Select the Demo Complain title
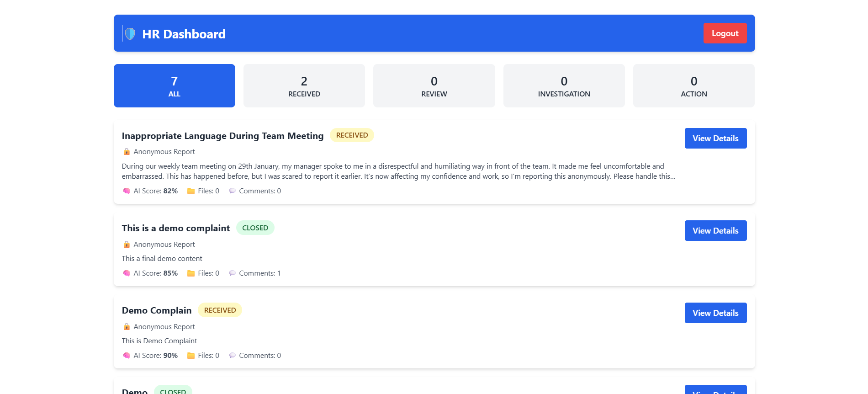This screenshot has width=868, height=394. pyautogui.click(x=157, y=310)
